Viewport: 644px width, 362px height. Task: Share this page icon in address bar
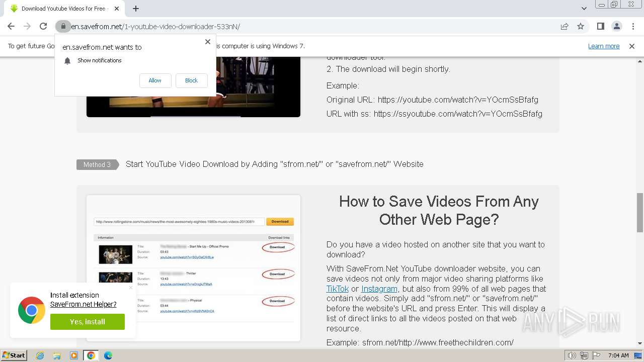[565, 26]
